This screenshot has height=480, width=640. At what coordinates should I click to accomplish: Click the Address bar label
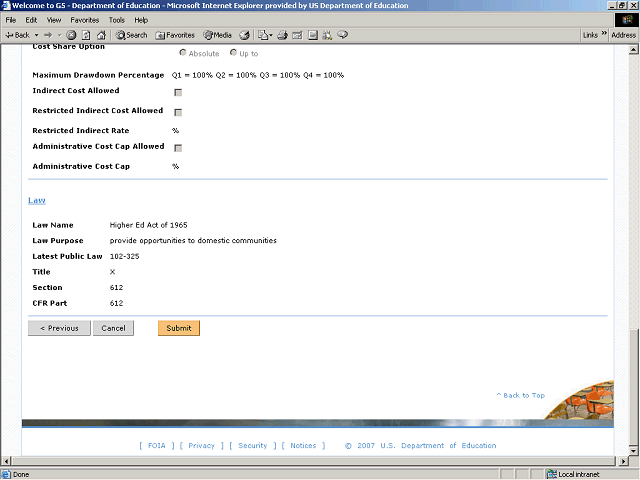[623, 35]
